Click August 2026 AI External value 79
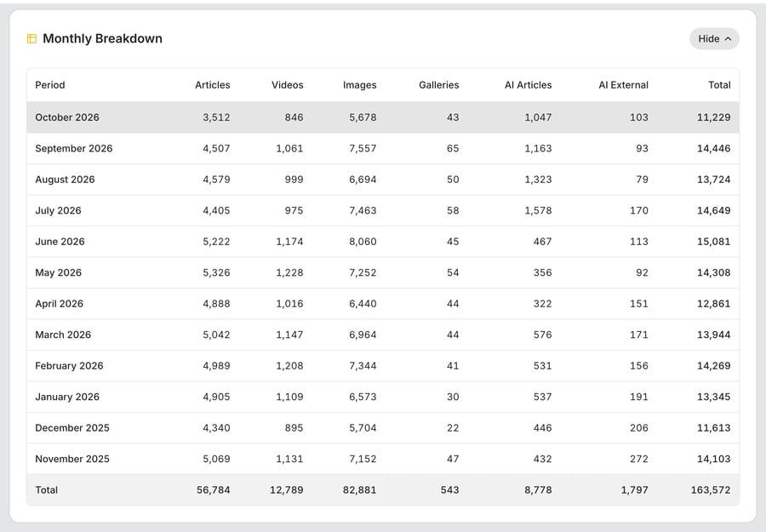The width and height of the screenshot is (766, 532). 642,180
